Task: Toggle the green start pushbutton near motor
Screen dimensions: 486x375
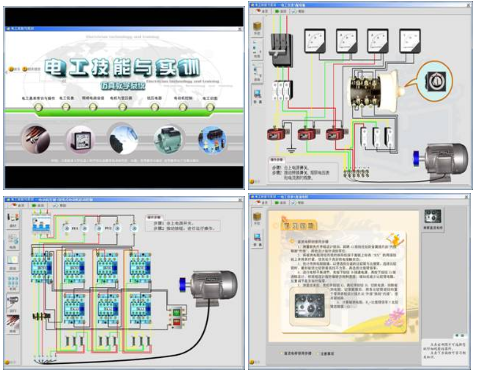Action: tap(176, 313)
